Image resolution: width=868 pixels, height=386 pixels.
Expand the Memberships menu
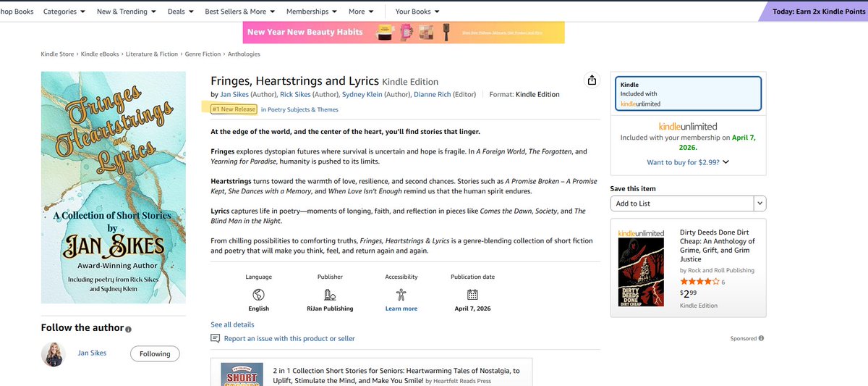[312, 12]
